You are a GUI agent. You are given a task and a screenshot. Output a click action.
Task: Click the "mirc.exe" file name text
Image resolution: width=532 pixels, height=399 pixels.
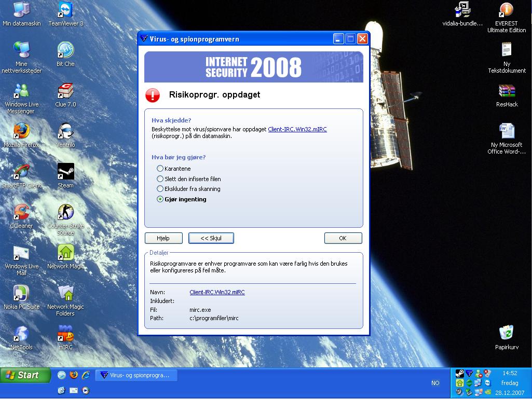click(x=200, y=310)
